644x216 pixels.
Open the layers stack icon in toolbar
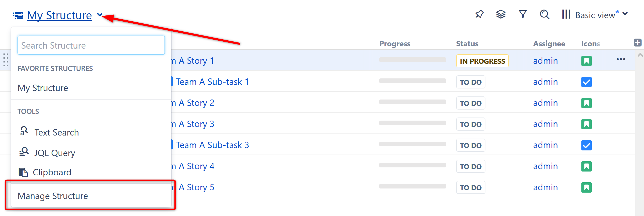[x=501, y=14]
